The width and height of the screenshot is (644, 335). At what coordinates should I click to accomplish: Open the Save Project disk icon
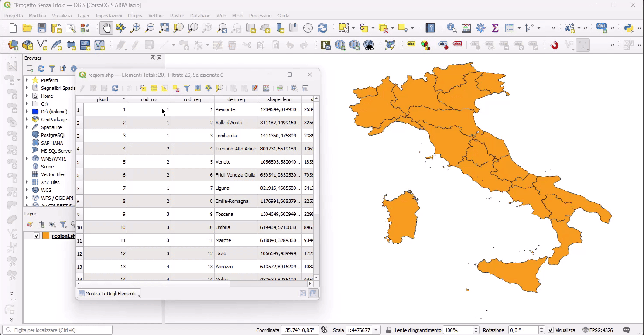(42, 28)
